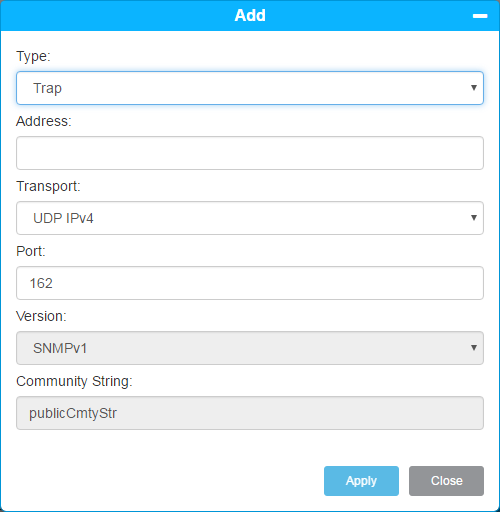Click the Port label
Image resolution: width=500 pixels, height=512 pixels.
click(31, 251)
